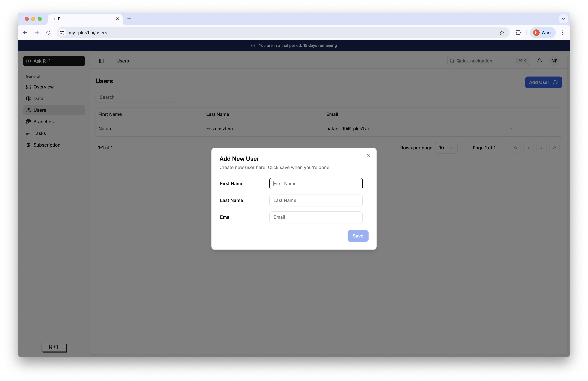
Task: Click the notifications bell icon
Action: coord(539,61)
